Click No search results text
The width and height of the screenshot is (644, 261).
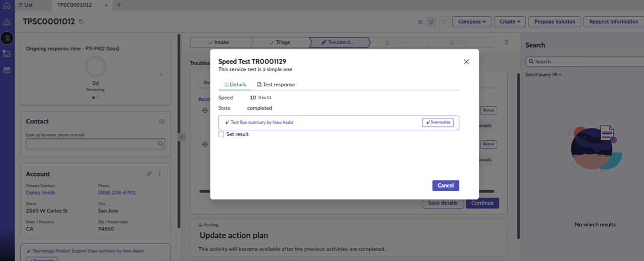(x=595, y=224)
